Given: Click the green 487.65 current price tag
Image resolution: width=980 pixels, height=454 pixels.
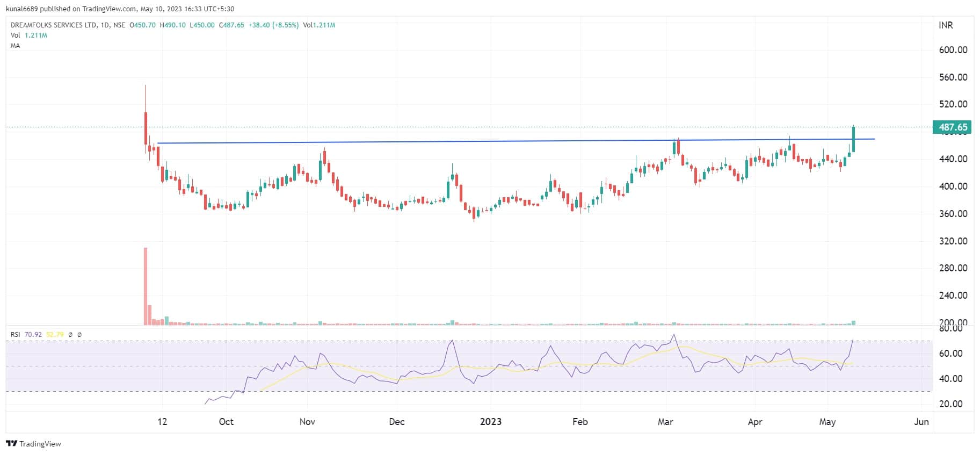Looking at the screenshot, I should pyautogui.click(x=953, y=127).
